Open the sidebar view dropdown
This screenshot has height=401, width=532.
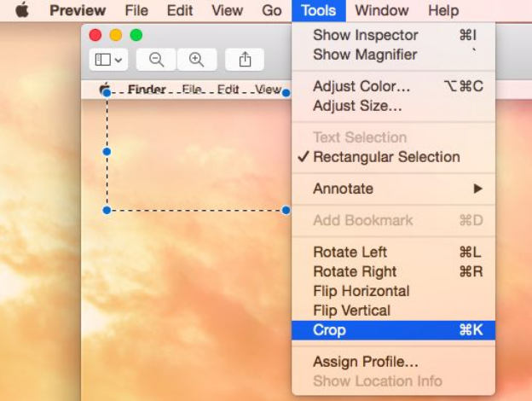click(x=108, y=60)
